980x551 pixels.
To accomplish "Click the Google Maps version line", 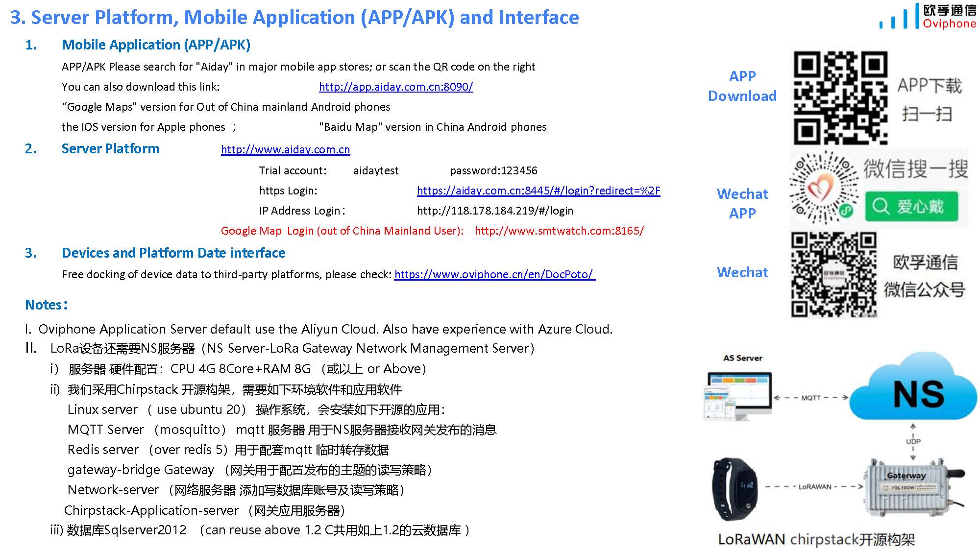I will [x=226, y=107].
